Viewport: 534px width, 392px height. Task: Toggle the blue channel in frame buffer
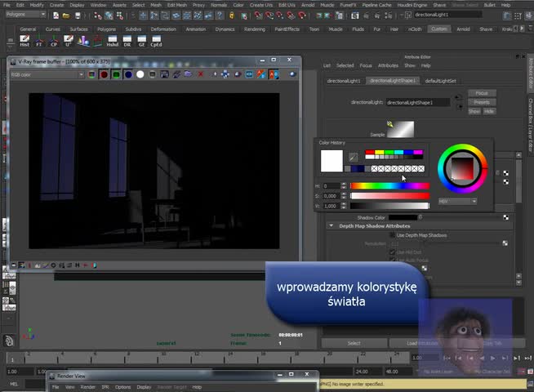tap(128, 74)
